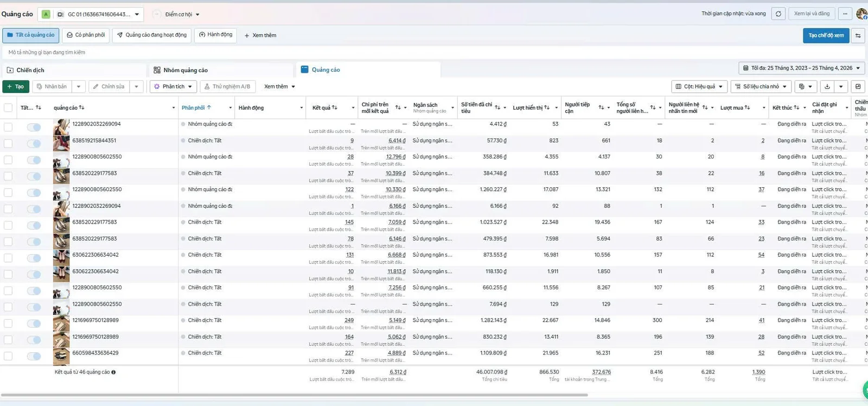Open the date range picker dropdown
The image size is (868, 406).
tap(801, 68)
